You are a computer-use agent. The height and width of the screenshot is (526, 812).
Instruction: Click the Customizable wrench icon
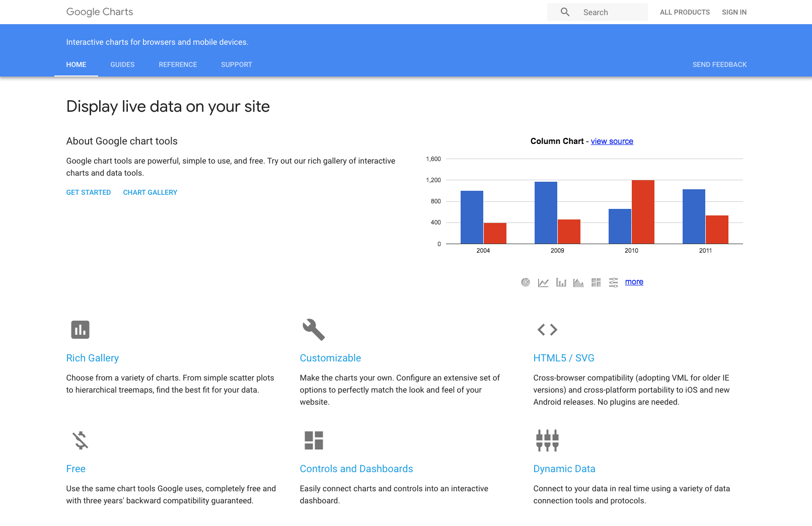pyautogui.click(x=314, y=330)
